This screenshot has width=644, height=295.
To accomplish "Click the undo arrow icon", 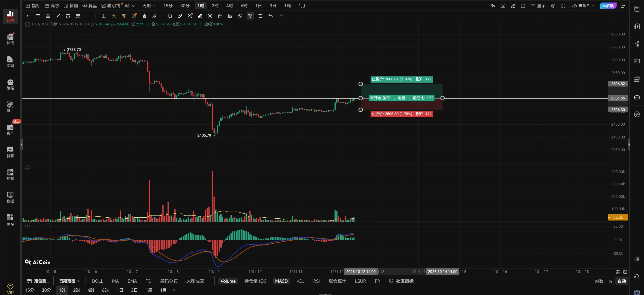I will click(x=270, y=16).
